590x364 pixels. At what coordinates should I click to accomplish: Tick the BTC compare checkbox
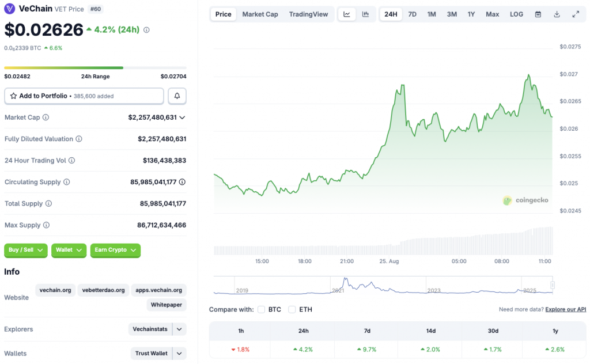261,309
